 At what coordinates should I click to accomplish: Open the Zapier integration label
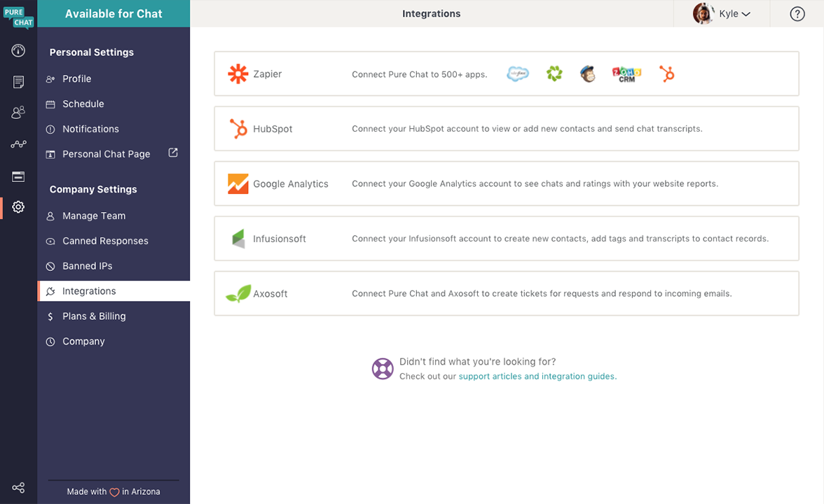268,74
